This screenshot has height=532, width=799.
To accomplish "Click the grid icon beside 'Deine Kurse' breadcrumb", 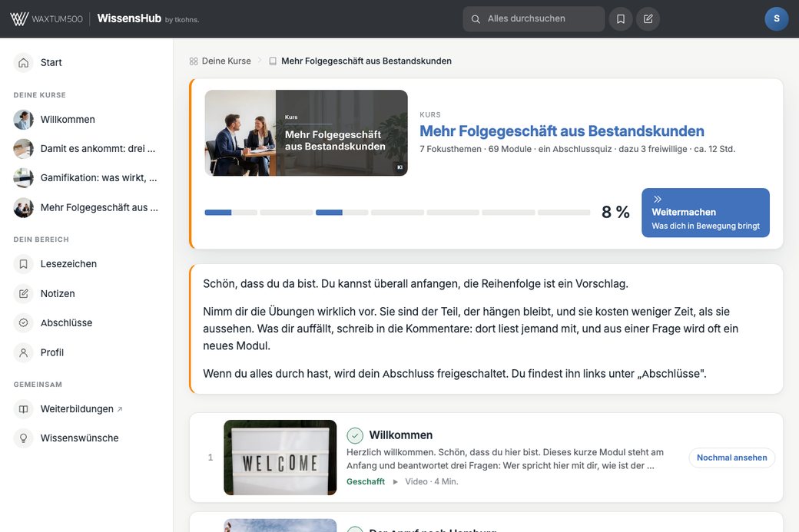I will [x=194, y=61].
